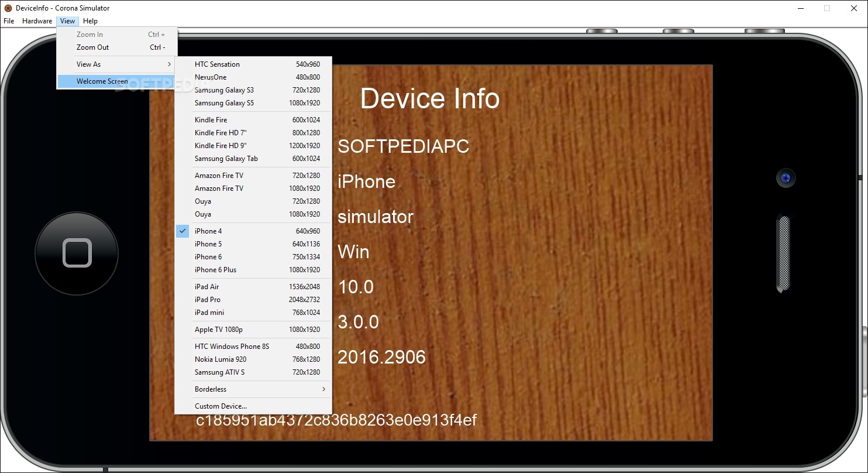Image resolution: width=868 pixels, height=473 pixels.
Task: Open the Hardware menu
Action: point(37,21)
